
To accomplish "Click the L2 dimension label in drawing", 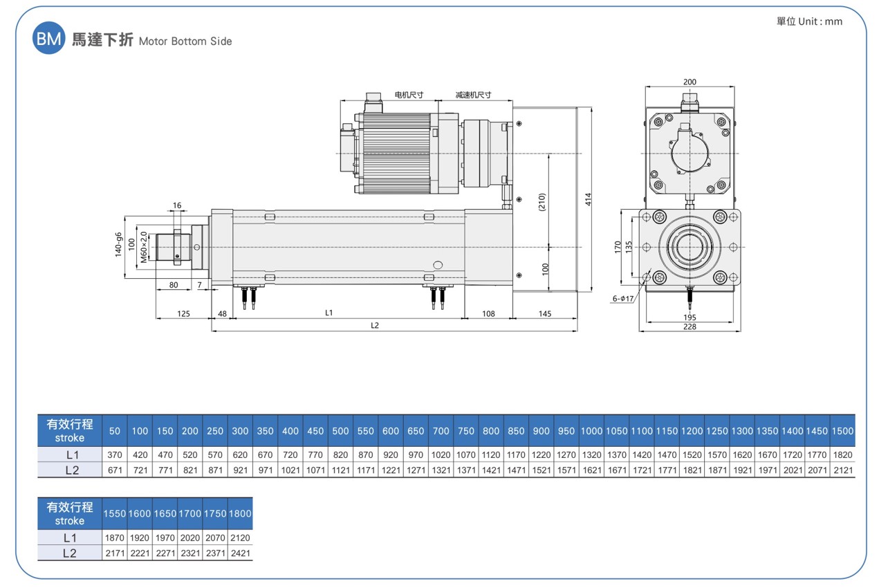I will 375,326.
